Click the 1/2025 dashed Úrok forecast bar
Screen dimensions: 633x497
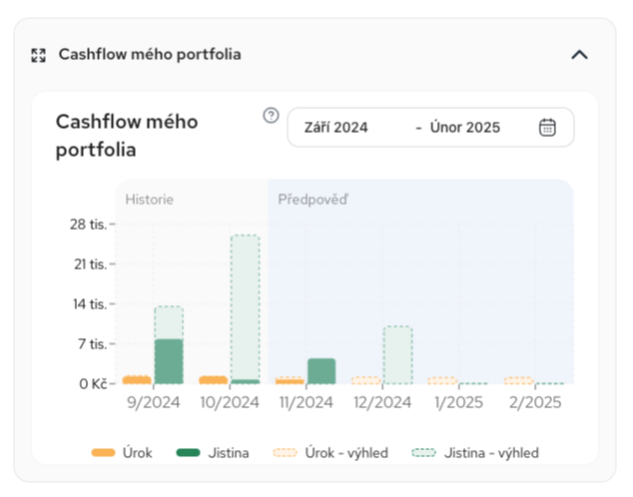point(442,380)
